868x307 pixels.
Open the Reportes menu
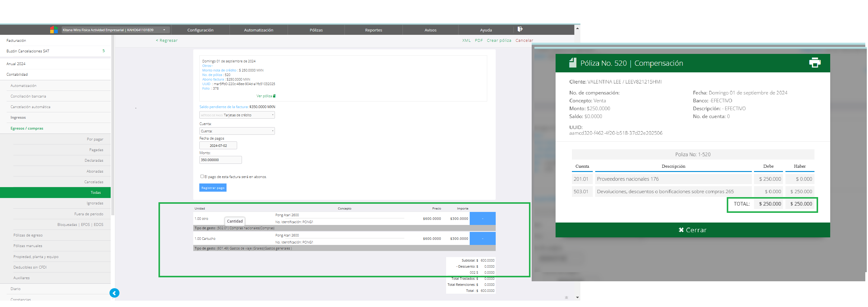(x=373, y=30)
